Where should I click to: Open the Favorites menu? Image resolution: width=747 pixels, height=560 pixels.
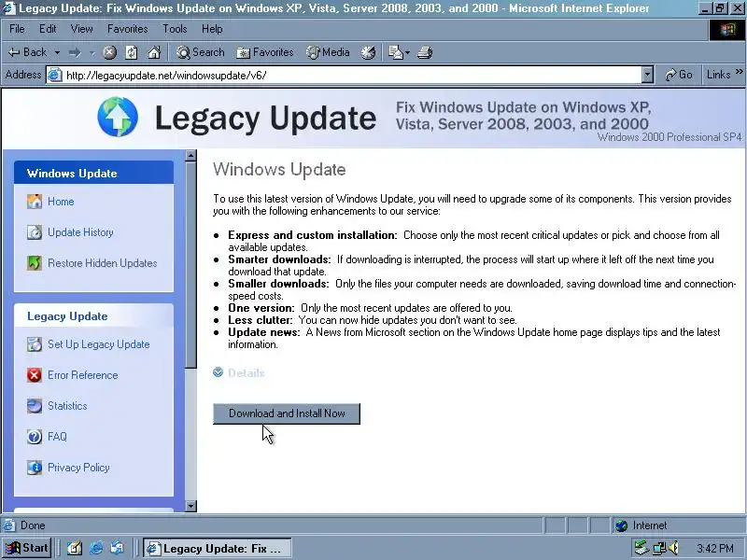tap(127, 29)
